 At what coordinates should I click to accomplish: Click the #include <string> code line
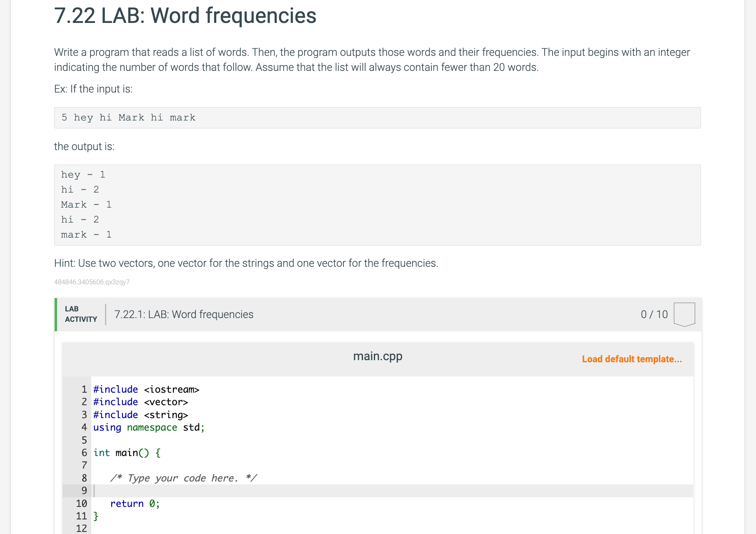point(140,415)
